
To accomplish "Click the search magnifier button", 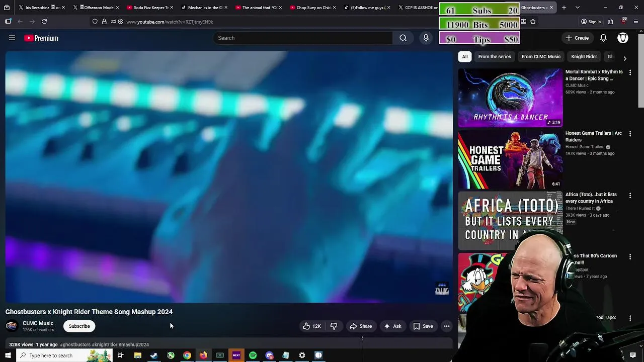I will [403, 38].
